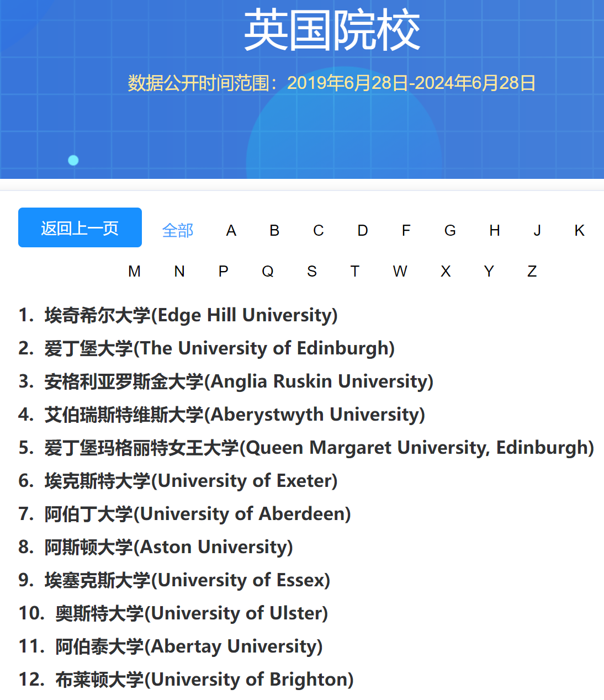
Task: Filter schools by letter G
Action: coord(451,230)
